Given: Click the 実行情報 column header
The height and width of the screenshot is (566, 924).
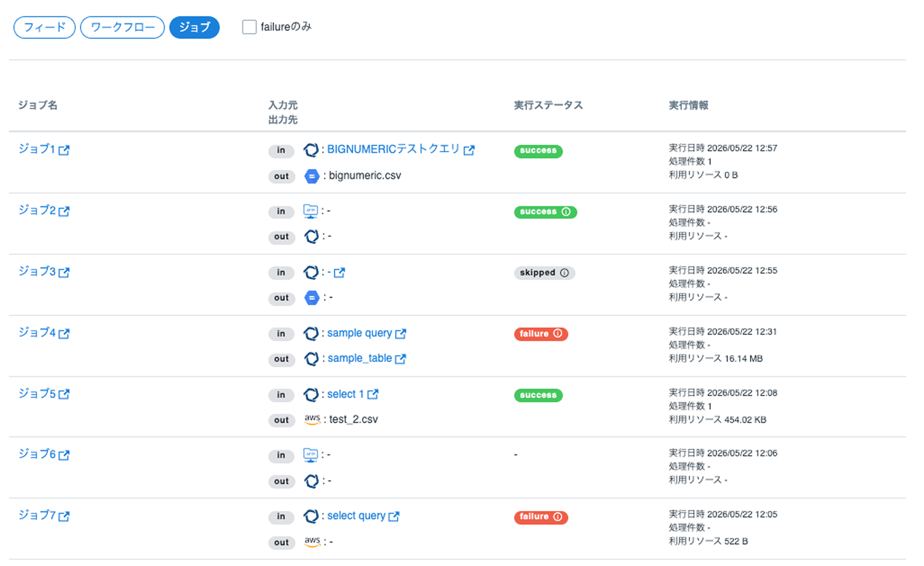Looking at the screenshot, I should tap(688, 105).
